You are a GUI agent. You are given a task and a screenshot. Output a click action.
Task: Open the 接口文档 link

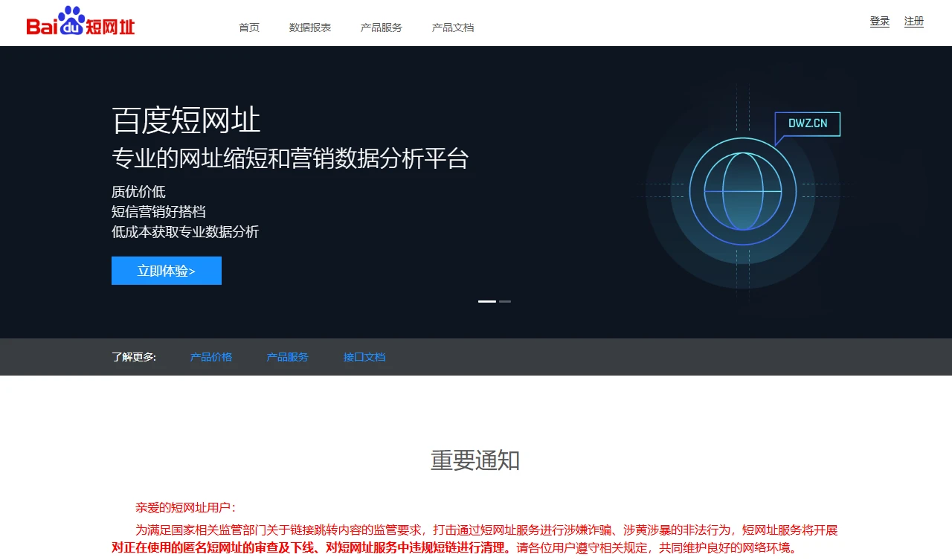pos(364,357)
